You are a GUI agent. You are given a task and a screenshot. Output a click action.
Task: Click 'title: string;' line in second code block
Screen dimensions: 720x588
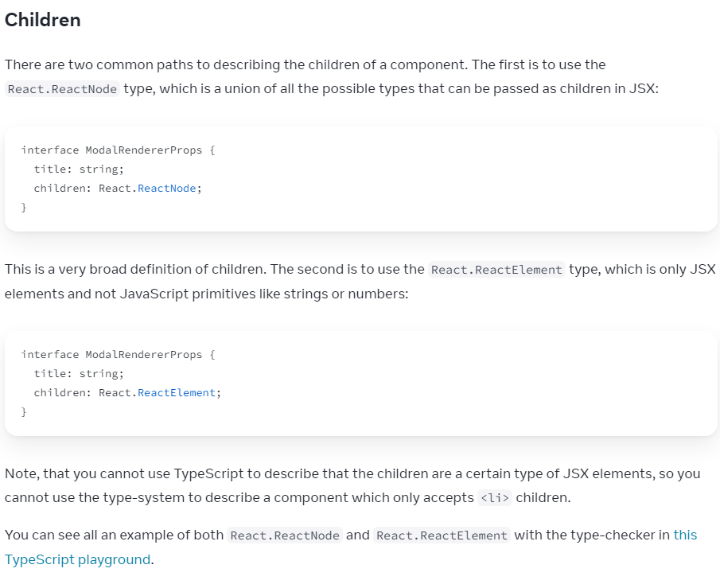pos(79,373)
